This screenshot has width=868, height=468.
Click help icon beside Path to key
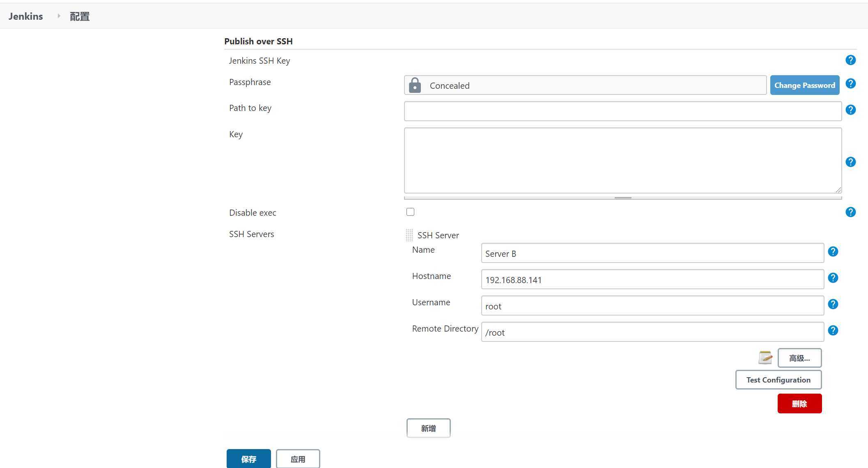(x=850, y=110)
